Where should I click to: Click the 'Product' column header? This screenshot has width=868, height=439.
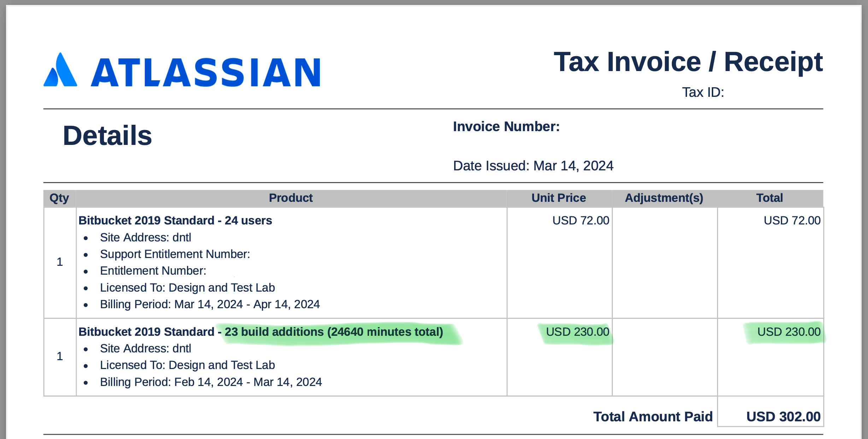point(291,198)
